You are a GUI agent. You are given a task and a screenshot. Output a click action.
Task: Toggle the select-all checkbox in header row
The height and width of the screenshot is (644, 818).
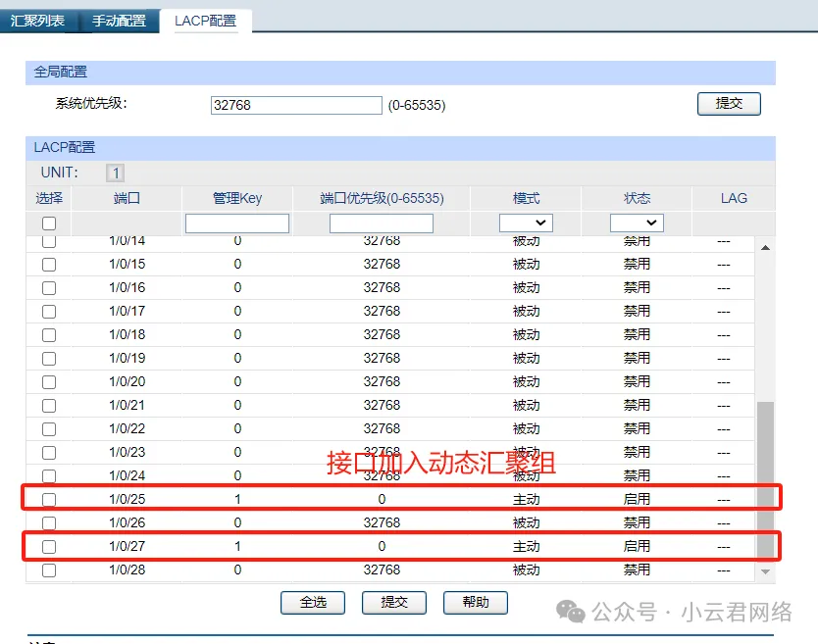click(49, 223)
